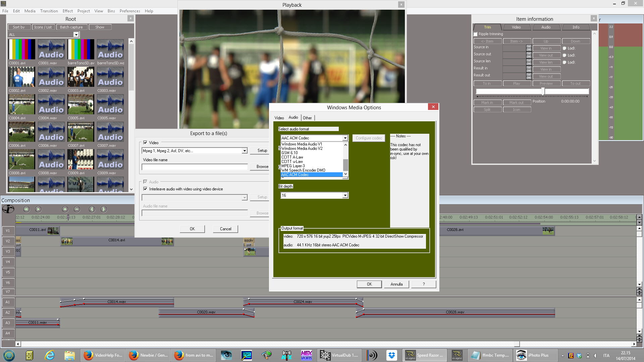Zoom out timeline with minus icon

[x=77, y=209]
